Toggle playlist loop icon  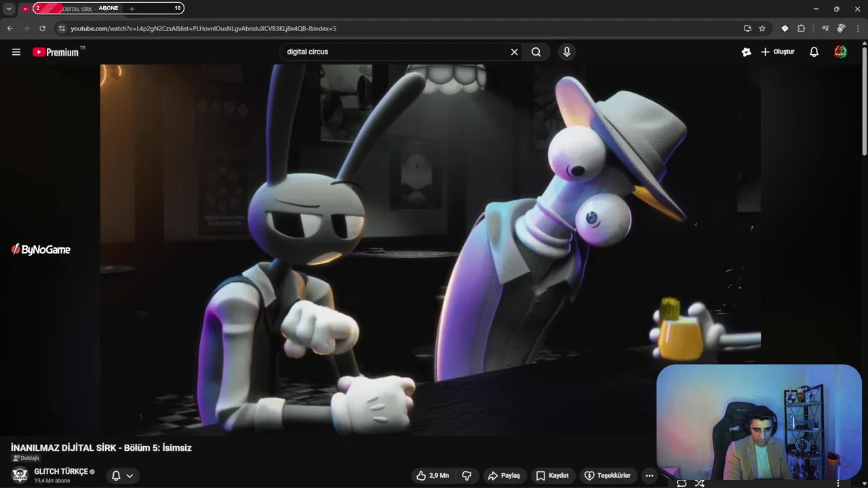pyautogui.click(x=682, y=483)
